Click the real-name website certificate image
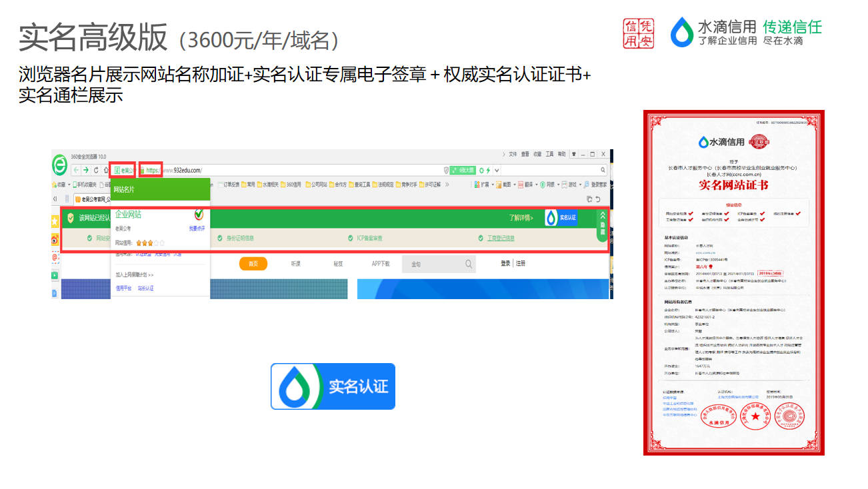 733,282
